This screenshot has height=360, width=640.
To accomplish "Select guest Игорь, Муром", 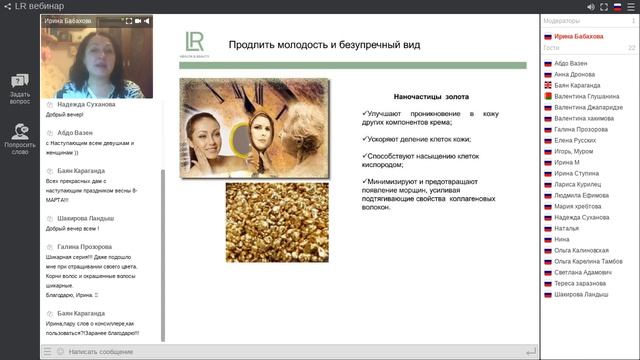I will (x=573, y=151).
